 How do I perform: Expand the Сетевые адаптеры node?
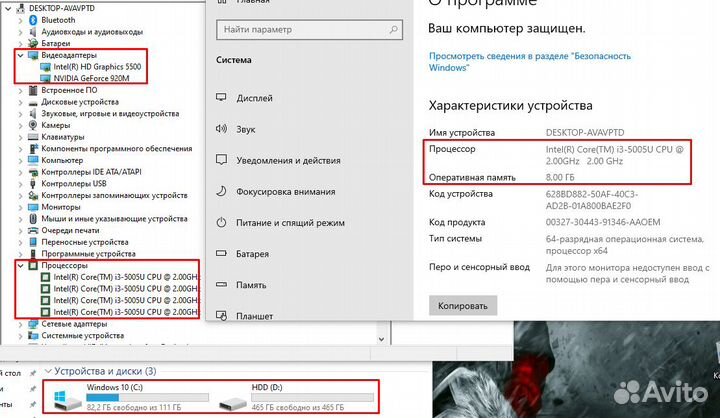(20, 324)
